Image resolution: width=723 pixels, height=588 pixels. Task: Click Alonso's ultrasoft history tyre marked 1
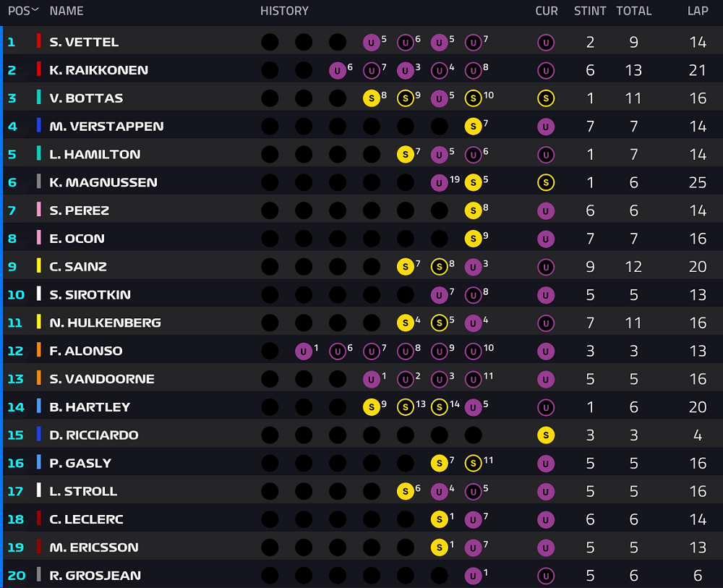(304, 351)
